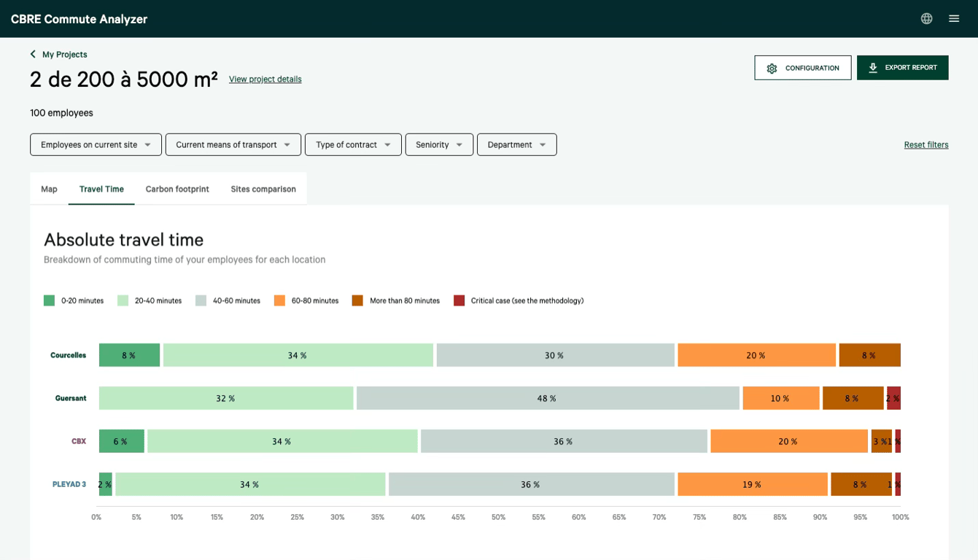This screenshot has height=560, width=978.
Task: Click the back arrow beside My Projects
Action: (32, 53)
